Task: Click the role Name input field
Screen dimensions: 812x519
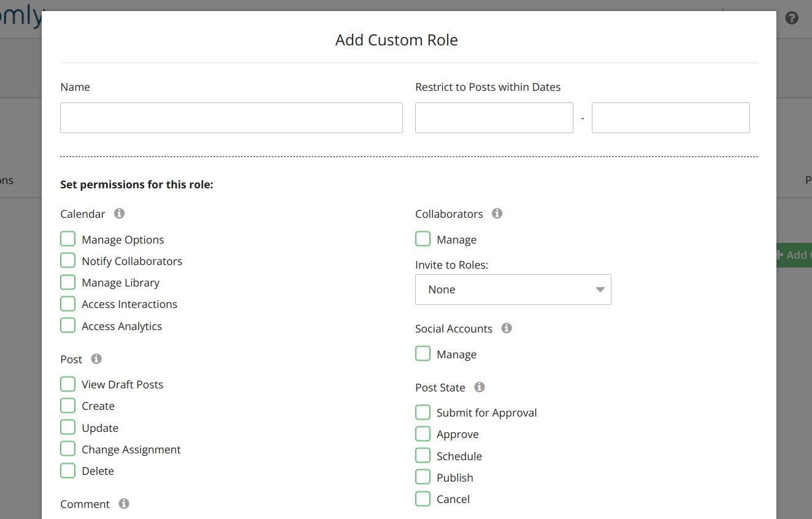Action: [x=231, y=118]
